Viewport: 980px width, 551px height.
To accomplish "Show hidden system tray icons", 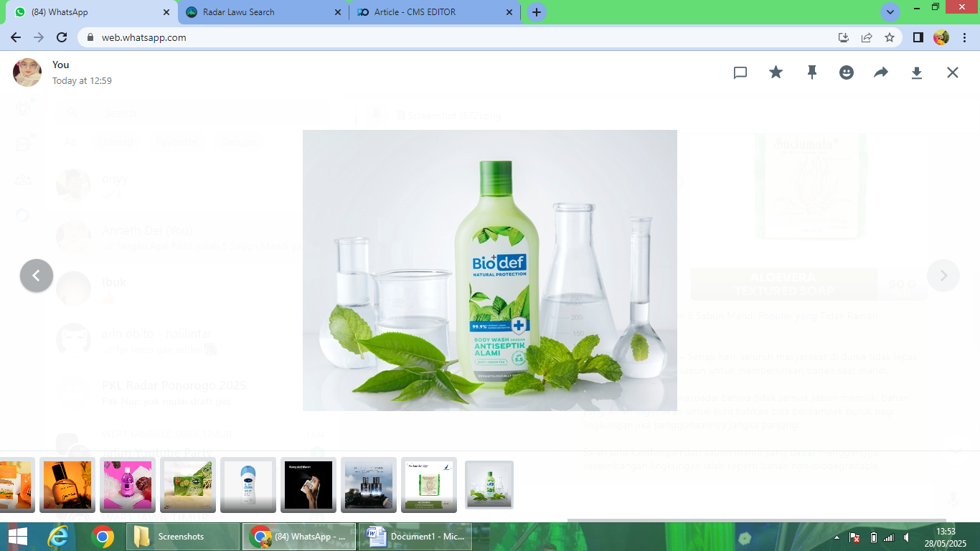I will click(837, 537).
